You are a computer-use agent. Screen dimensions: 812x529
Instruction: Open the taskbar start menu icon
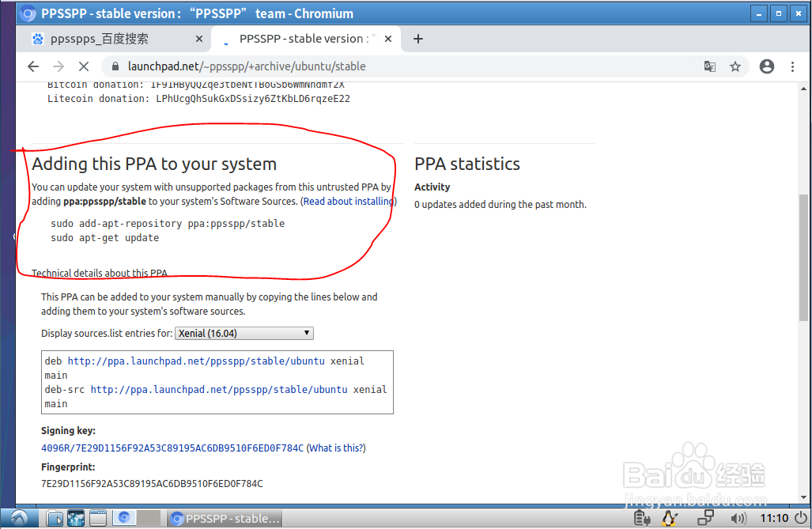[20, 518]
